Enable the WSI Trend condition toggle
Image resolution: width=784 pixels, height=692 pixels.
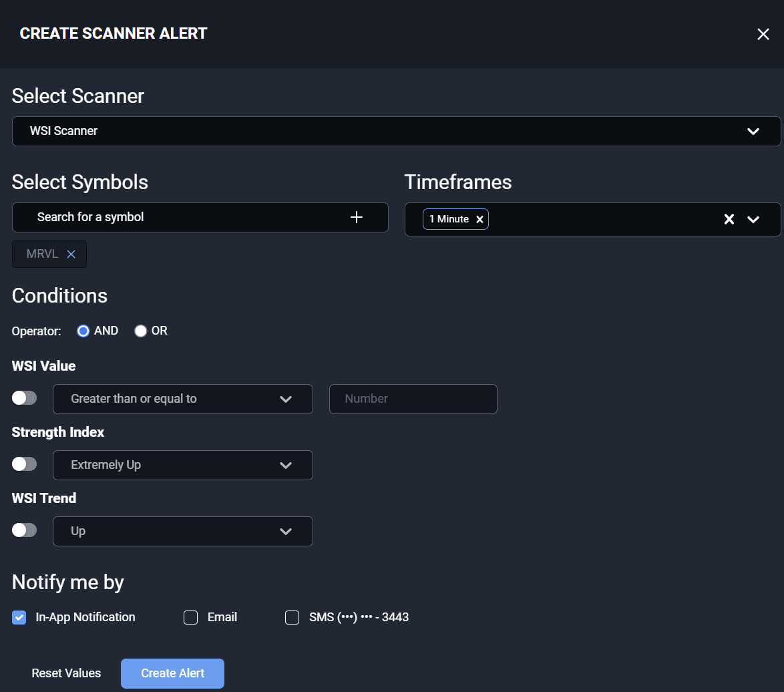(25, 530)
